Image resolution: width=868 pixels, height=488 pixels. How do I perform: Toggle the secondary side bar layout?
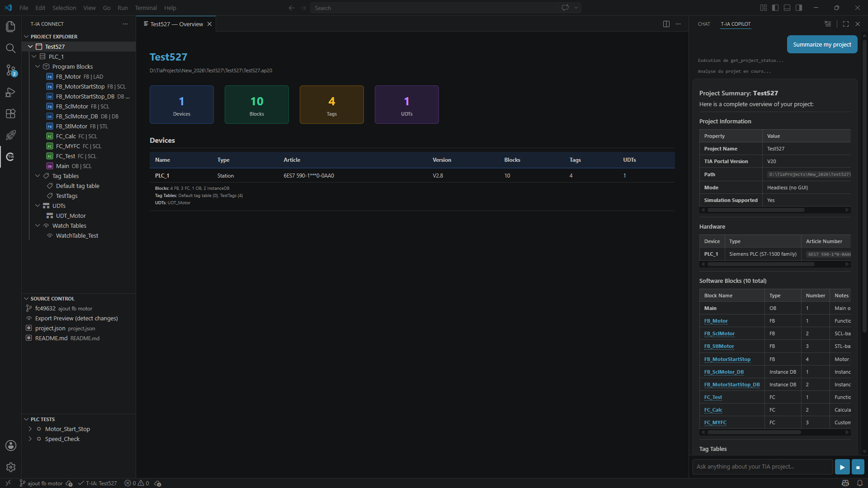799,8
